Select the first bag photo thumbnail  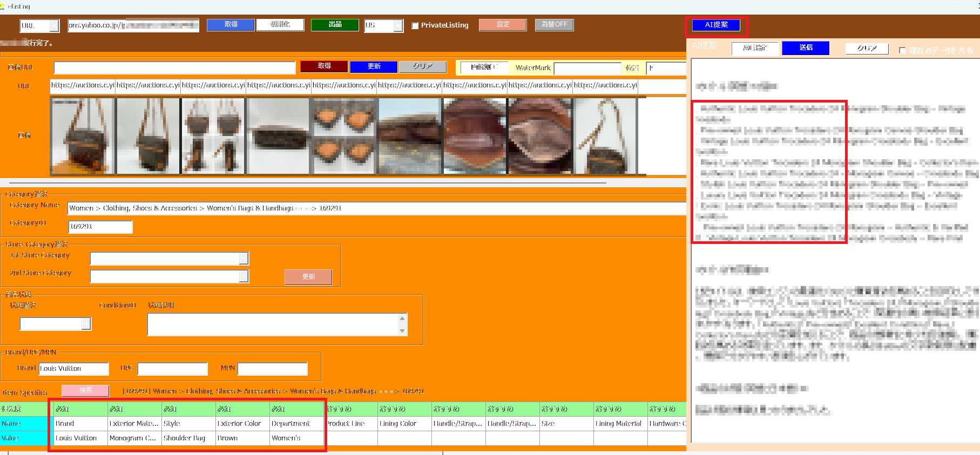tap(83, 135)
